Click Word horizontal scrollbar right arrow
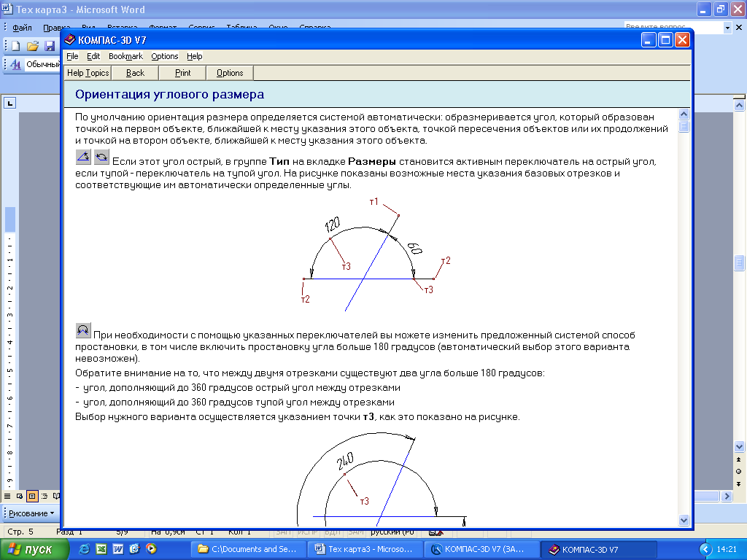 [x=727, y=496]
